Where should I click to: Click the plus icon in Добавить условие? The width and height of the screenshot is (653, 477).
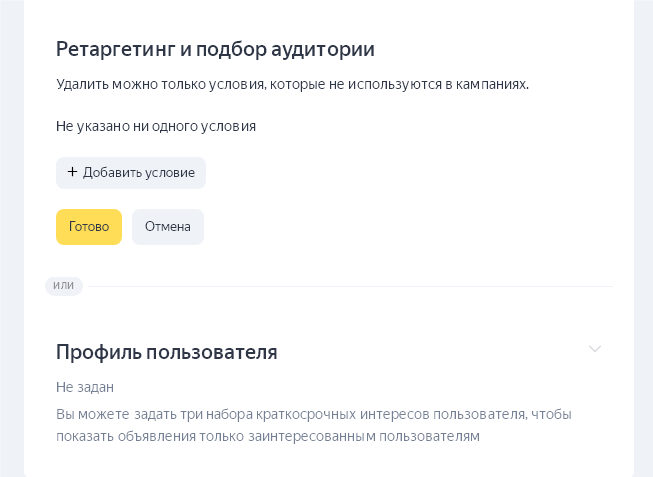pos(72,172)
